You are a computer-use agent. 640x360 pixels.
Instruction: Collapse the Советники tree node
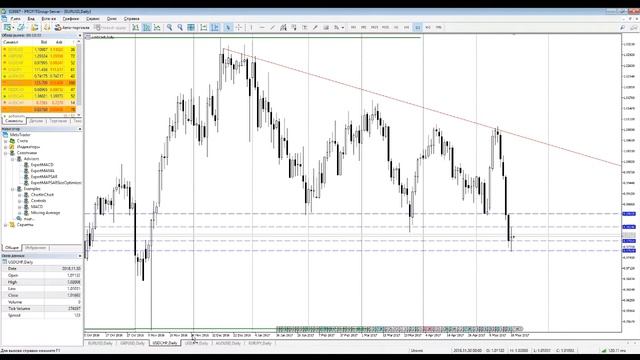(x=6, y=153)
